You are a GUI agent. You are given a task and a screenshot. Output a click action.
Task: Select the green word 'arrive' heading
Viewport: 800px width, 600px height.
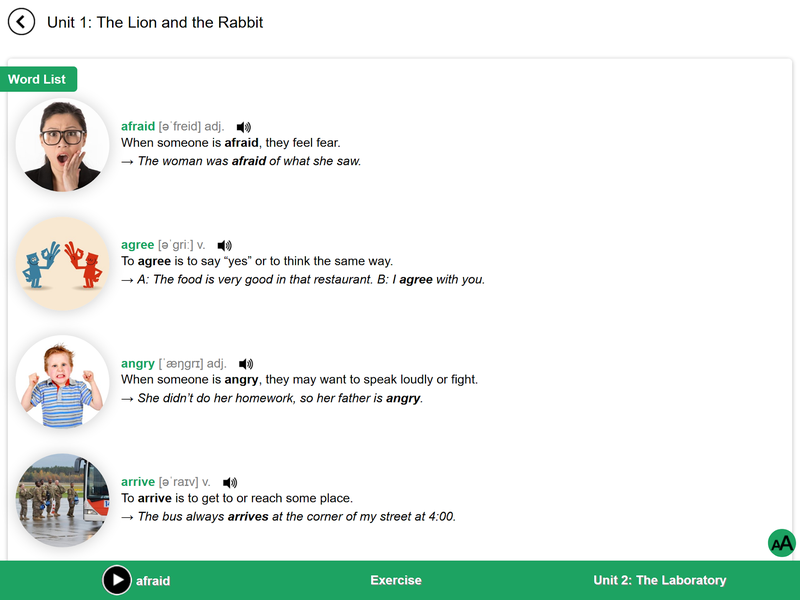pyautogui.click(x=138, y=482)
